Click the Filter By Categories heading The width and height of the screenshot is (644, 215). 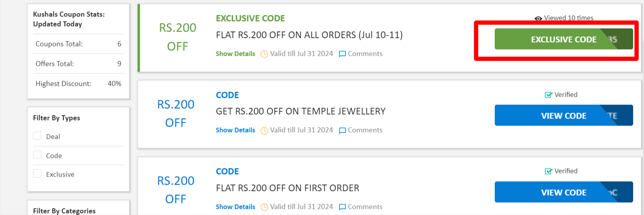[64, 211]
